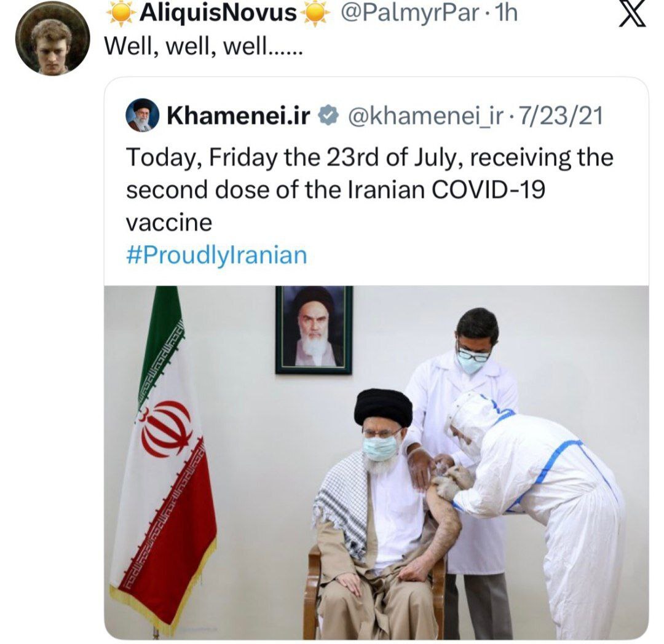Click the AliquisNovus display name
The height and width of the screenshot is (644, 664).
218,13
